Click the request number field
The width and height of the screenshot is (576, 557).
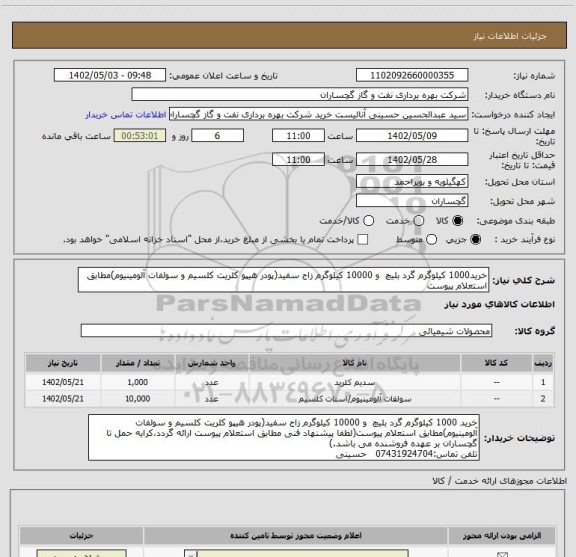pyautogui.click(x=412, y=75)
